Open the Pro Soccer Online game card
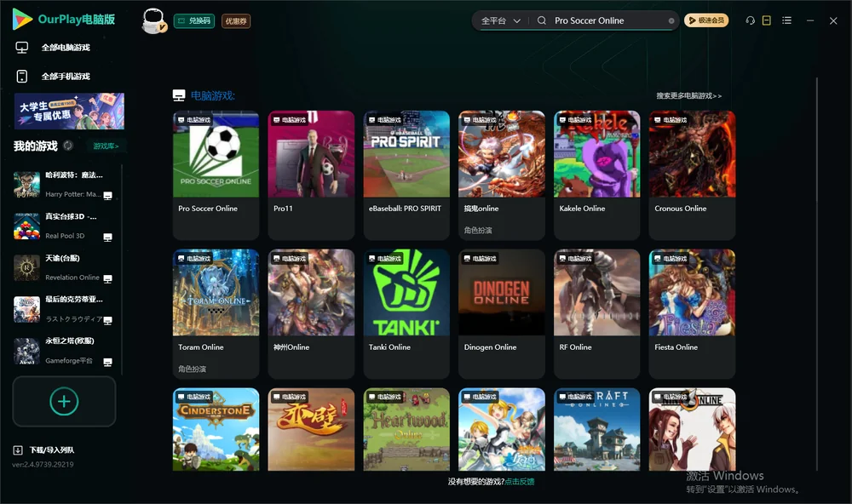 (216, 175)
